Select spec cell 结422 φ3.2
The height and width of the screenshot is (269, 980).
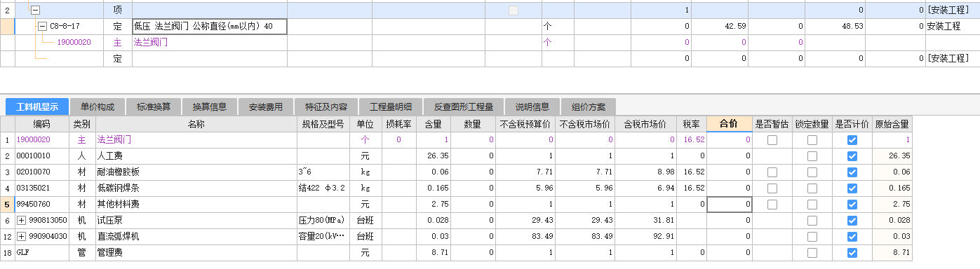tap(323, 188)
